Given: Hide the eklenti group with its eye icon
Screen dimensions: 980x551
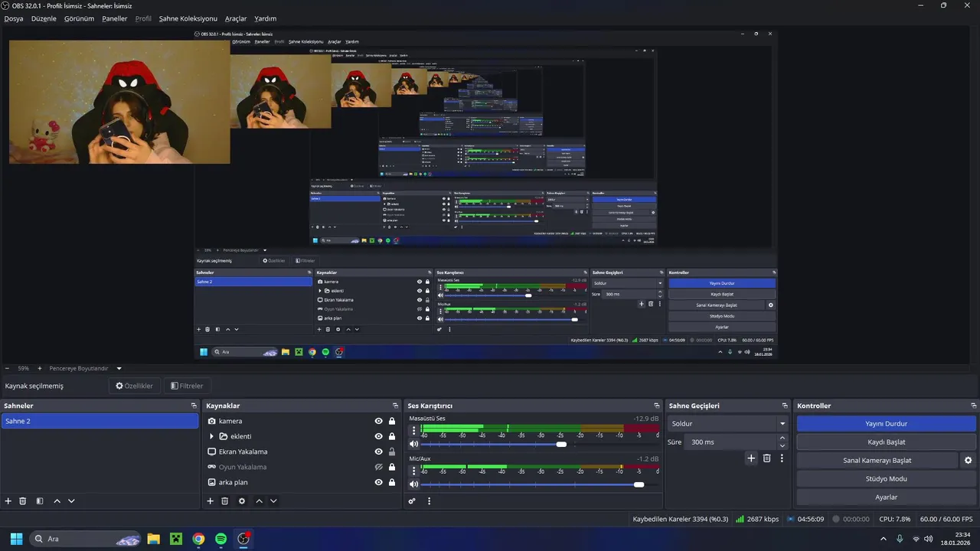Looking at the screenshot, I should coord(378,436).
